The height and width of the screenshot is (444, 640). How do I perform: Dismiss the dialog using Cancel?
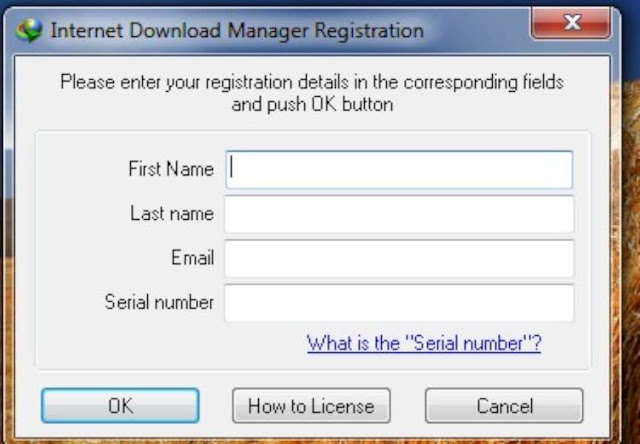pyautogui.click(x=504, y=406)
